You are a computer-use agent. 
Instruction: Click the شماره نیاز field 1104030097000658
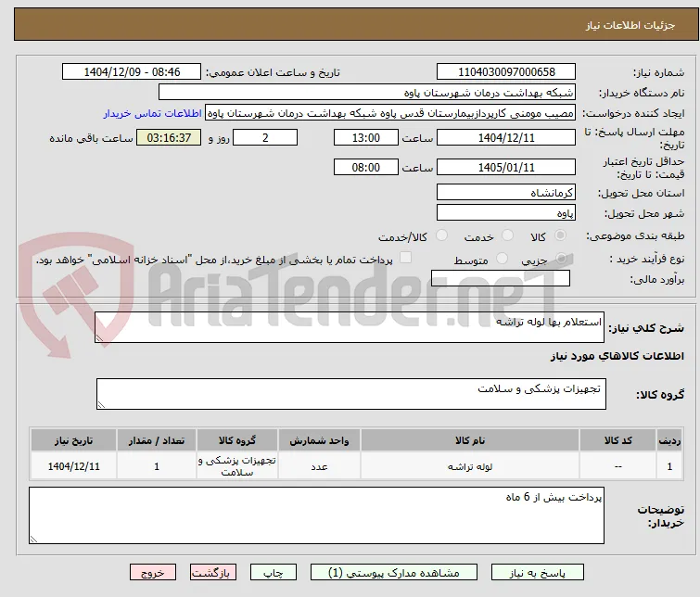506,71
